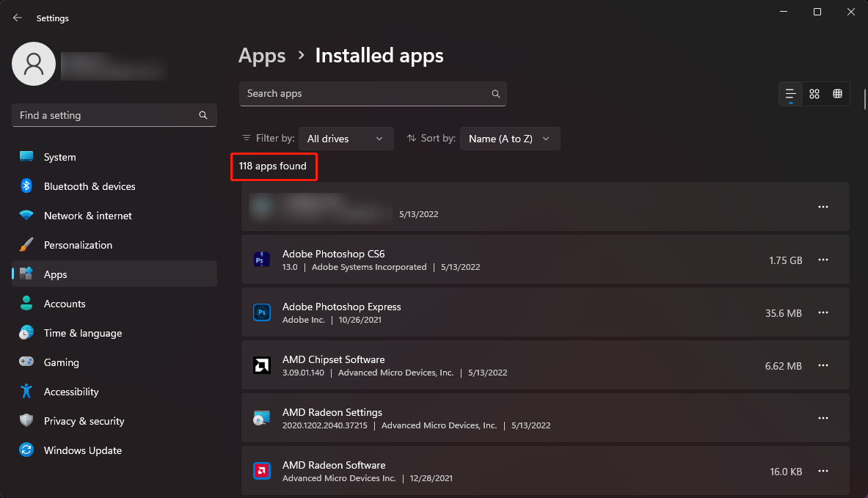Open the Name (A to Z) sort dropdown
The image size is (868, 498).
click(509, 138)
